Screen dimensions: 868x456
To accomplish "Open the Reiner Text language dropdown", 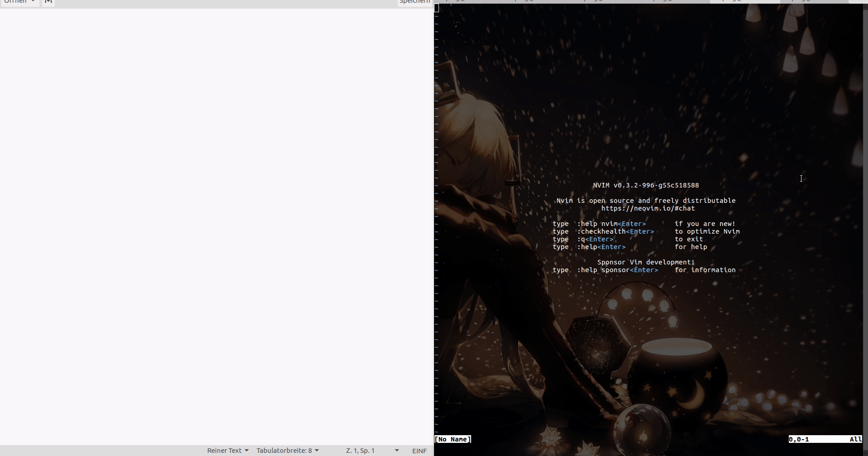I will [228, 451].
